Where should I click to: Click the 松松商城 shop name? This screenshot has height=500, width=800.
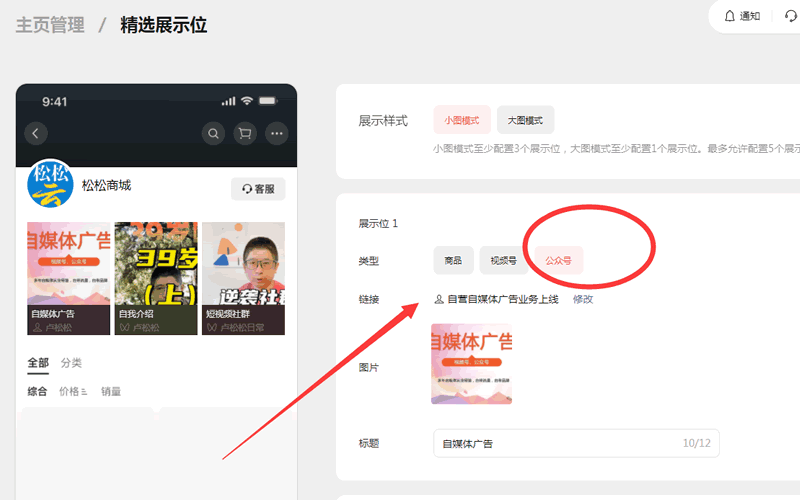click(x=106, y=185)
